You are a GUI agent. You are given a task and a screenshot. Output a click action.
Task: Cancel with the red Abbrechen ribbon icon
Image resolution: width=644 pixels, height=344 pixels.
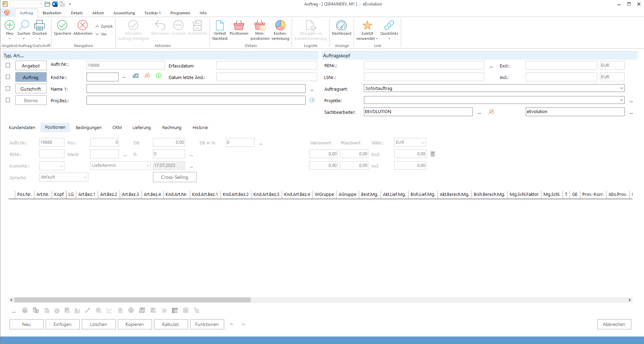82,25
